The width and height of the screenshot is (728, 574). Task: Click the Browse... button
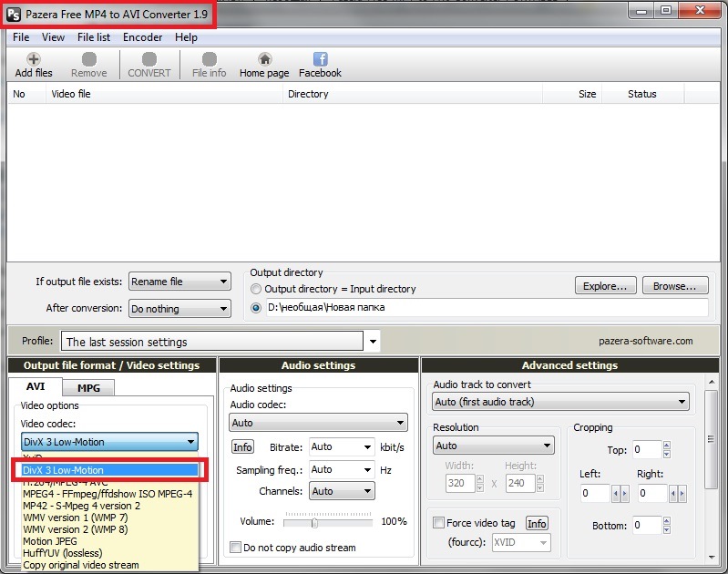pos(675,285)
